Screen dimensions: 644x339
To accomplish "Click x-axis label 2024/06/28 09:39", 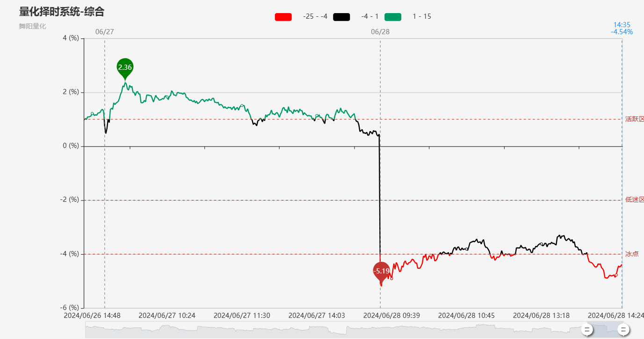I will (x=391, y=316).
